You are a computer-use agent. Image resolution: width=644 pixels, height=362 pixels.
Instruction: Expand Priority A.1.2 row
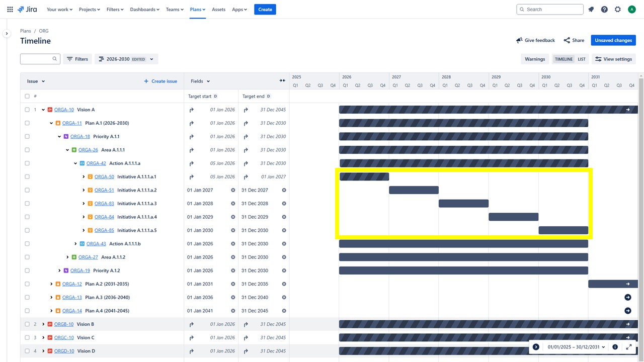(59, 270)
